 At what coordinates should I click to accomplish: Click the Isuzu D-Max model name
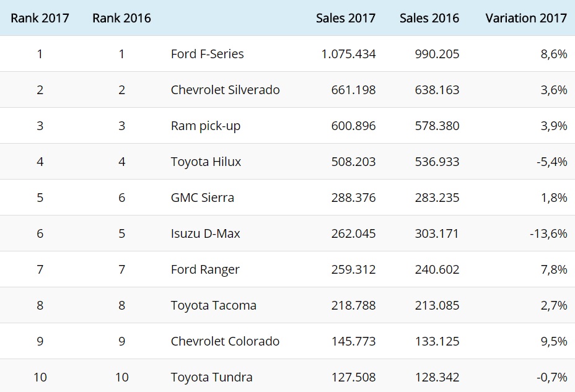click(x=205, y=233)
